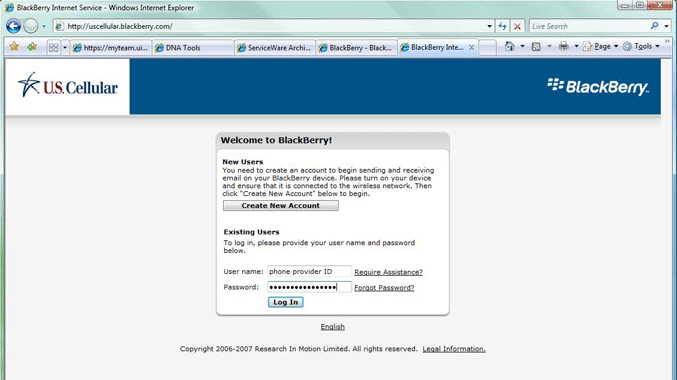The height and width of the screenshot is (380, 677).
Task: Open the Quick Tabs grid icon
Action: (x=54, y=48)
